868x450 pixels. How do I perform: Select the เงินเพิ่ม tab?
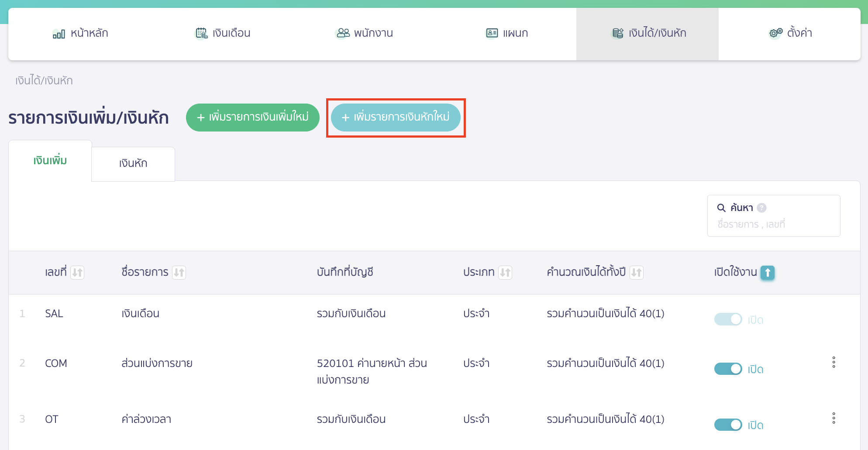click(x=50, y=160)
